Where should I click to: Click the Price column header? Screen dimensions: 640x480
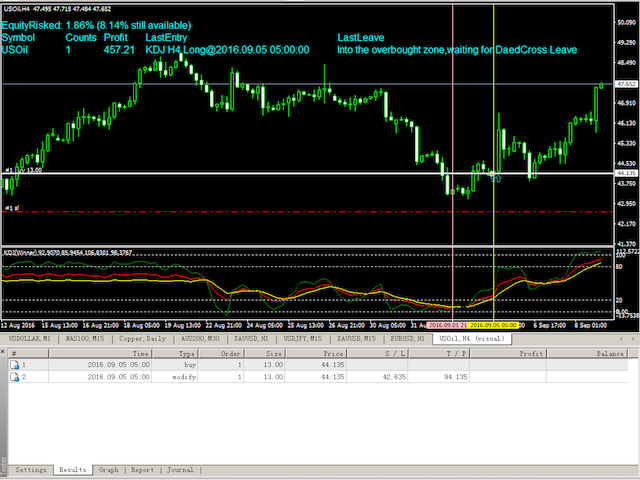316,353
